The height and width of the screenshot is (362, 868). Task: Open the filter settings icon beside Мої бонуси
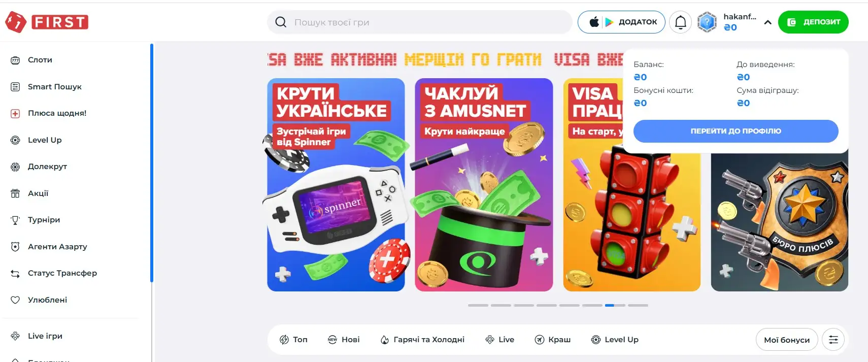click(x=833, y=340)
